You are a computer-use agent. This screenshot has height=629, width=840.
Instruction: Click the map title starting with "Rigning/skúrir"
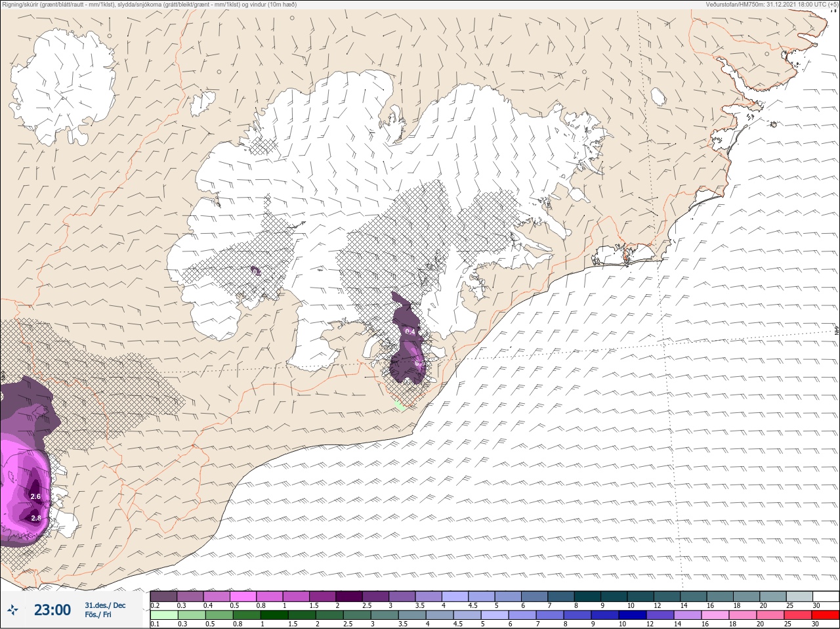pos(149,4)
